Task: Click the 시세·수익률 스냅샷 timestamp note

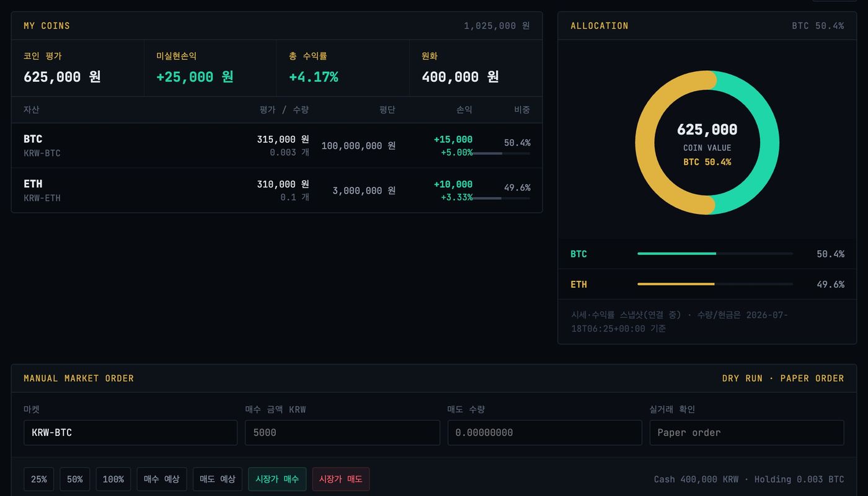Action: 680,322
